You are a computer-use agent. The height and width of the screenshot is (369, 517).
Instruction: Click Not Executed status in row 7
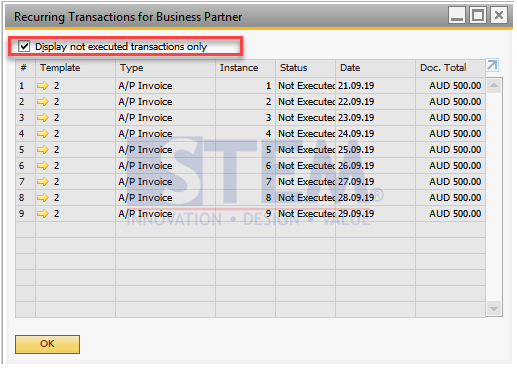click(x=305, y=182)
